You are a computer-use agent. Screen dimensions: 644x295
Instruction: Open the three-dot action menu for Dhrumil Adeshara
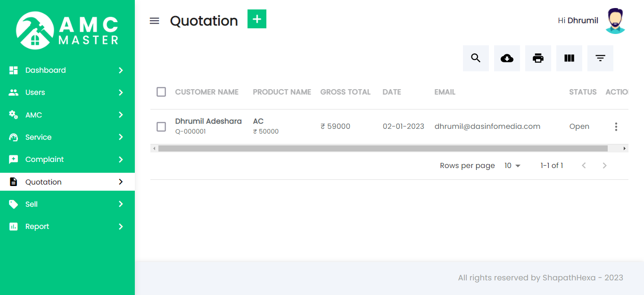(616, 126)
